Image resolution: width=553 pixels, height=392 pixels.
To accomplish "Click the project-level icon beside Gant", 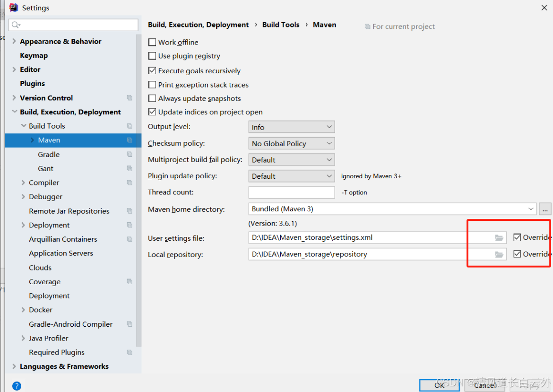I will (x=130, y=168).
